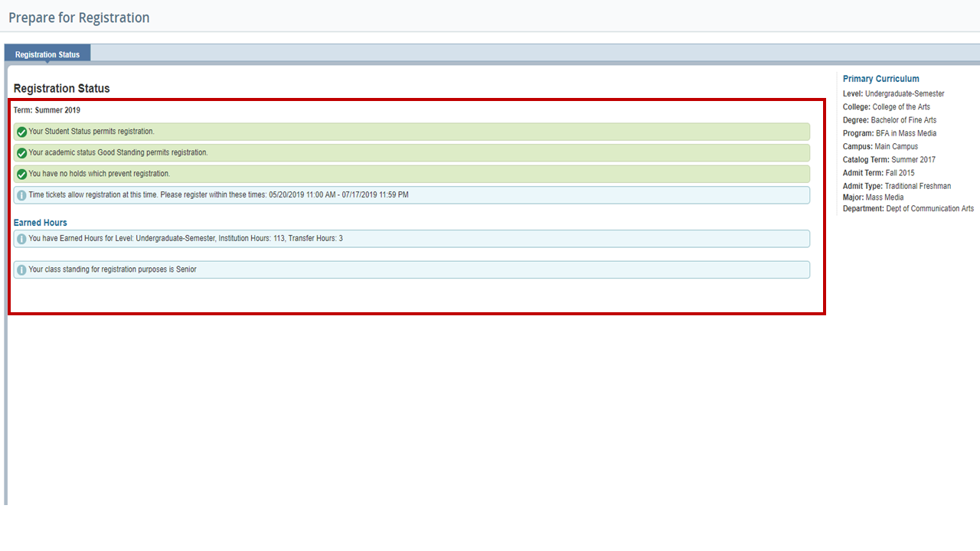Switch to the Registration Status tab
Screen dimensions: 980x551
(x=47, y=54)
